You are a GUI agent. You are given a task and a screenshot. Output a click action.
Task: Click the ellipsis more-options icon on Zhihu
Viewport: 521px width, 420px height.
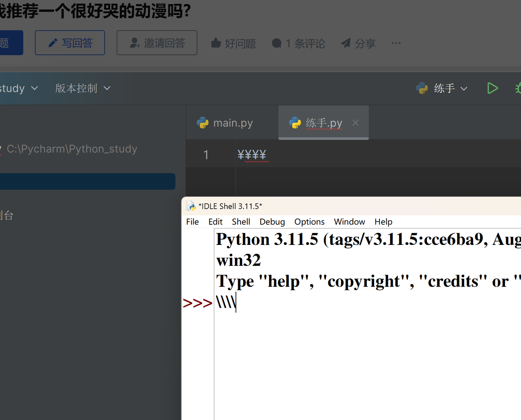click(x=396, y=43)
